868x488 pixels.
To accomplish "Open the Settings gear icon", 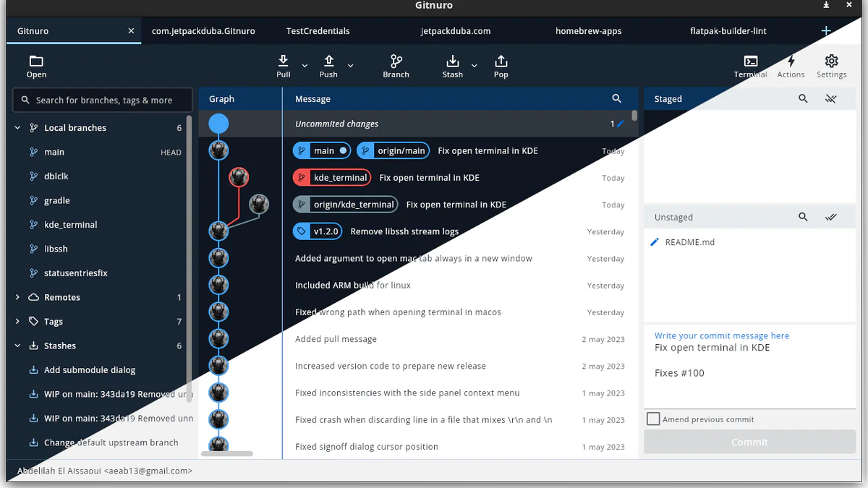I will coord(831,61).
